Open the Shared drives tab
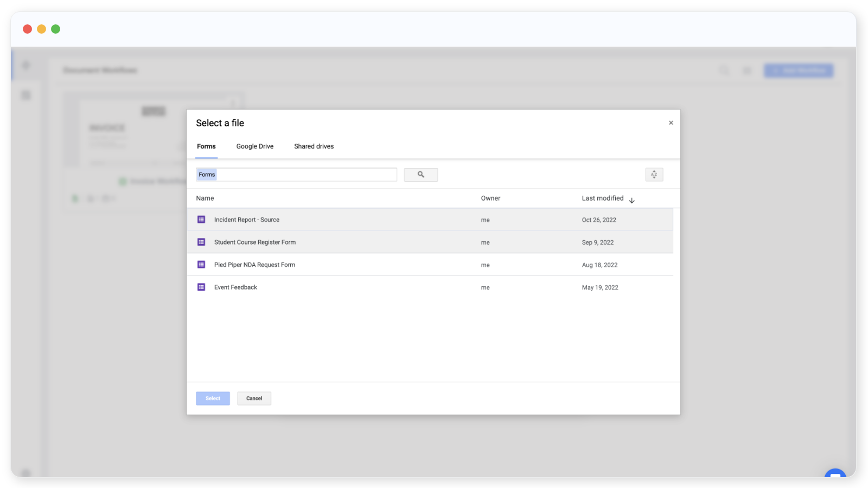The height and width of the screenshot is (488, 868). (x=314, y=146)
